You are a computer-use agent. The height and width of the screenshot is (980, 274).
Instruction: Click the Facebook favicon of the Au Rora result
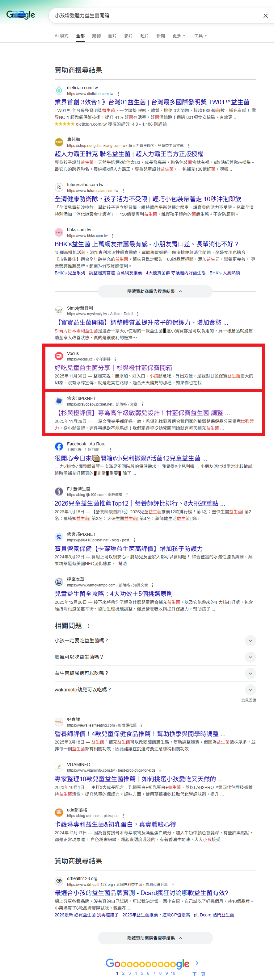point(59,446)
